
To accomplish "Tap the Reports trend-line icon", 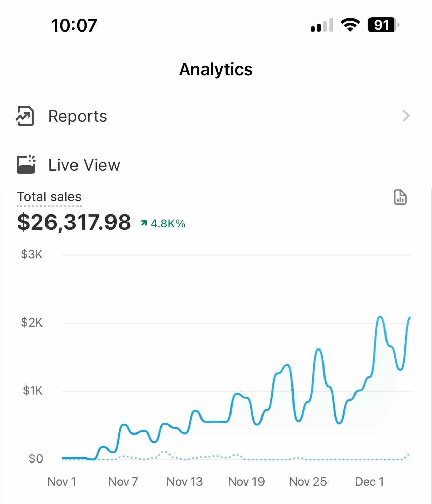I will tap(24, 116).
